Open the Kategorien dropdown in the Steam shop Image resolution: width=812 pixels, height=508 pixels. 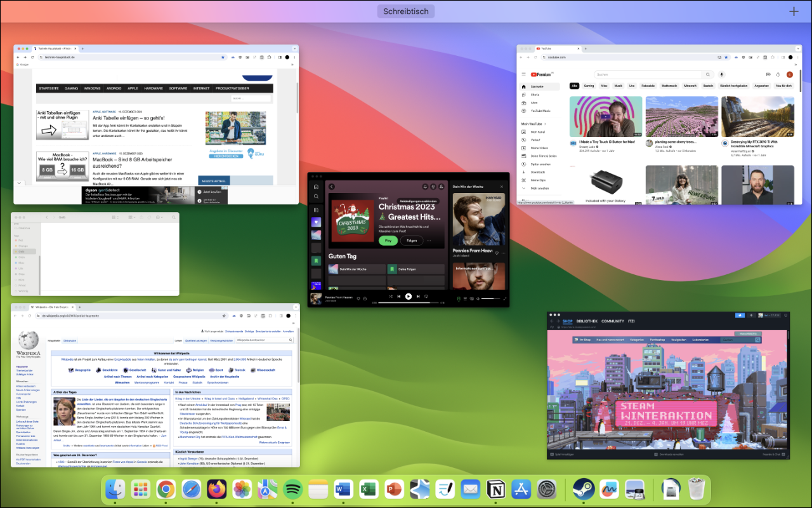point(638,340)
